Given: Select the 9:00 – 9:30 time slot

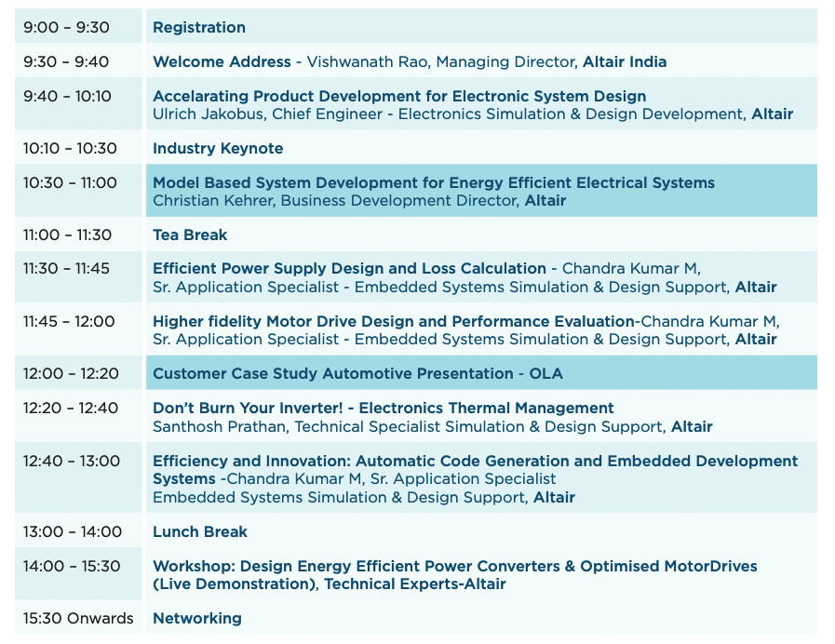Looking at the screenshot, I should 66,27.
